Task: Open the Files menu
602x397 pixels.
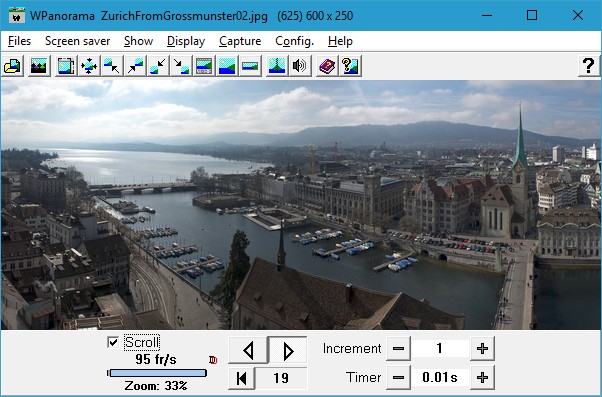Action: point(19,41)
